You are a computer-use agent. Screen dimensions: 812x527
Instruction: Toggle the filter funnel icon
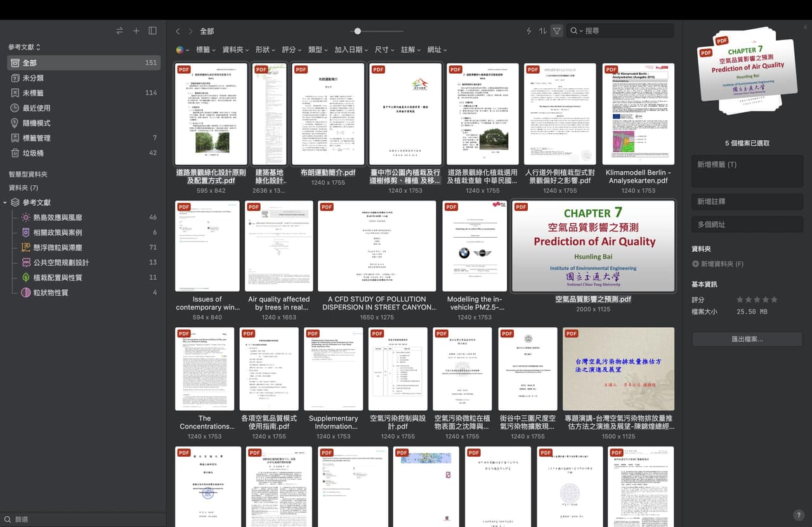pyautogui.click(x=556, y=30)
